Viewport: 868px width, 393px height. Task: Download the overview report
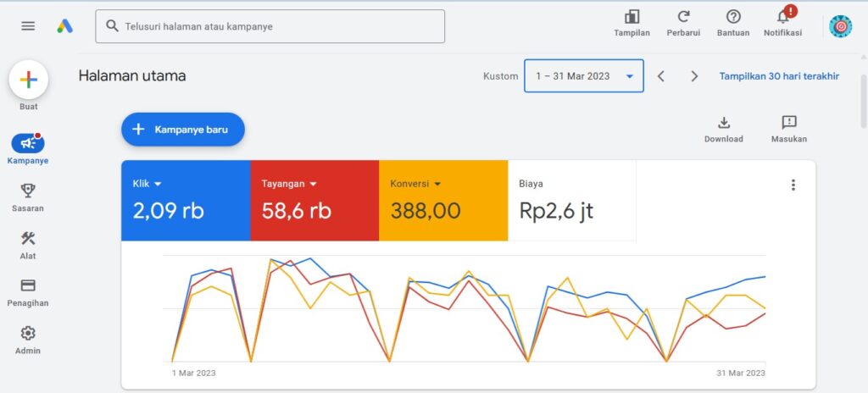(x=723, y=123)
